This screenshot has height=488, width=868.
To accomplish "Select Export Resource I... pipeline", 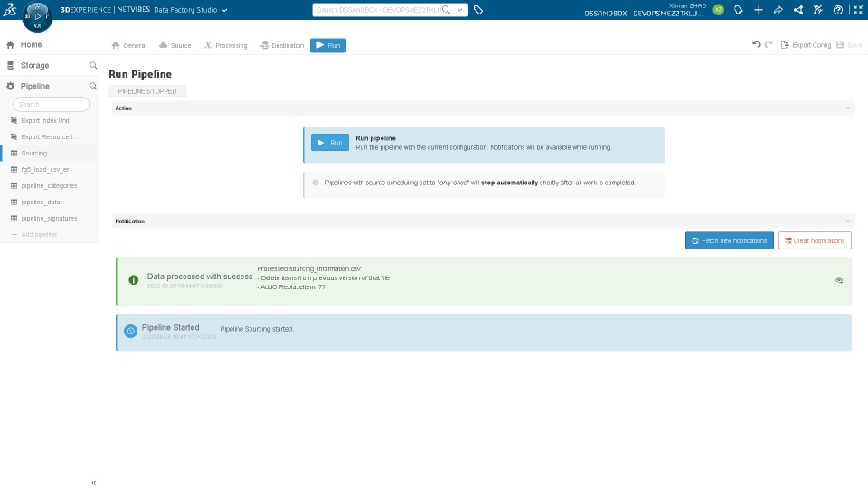I will click(x=49, y=136).
